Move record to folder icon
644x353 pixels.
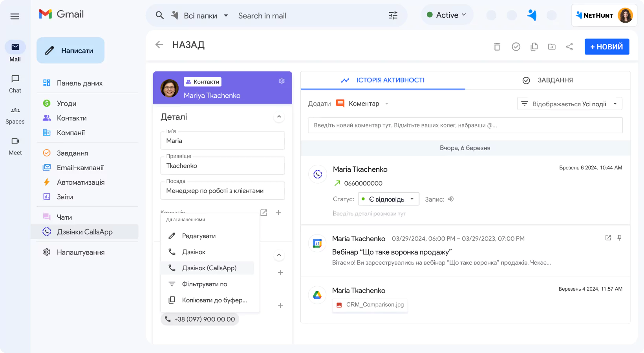coord(552,47)
